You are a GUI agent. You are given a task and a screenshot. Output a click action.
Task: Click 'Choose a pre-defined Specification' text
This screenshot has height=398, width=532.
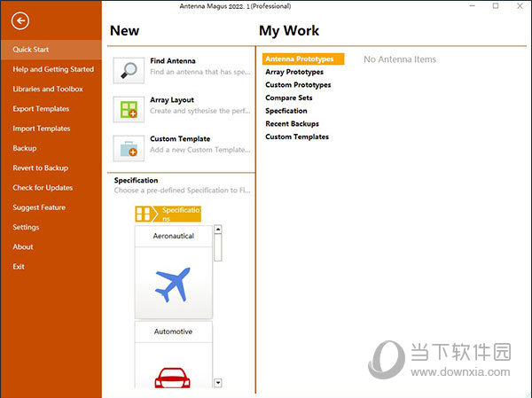(182, 191)
